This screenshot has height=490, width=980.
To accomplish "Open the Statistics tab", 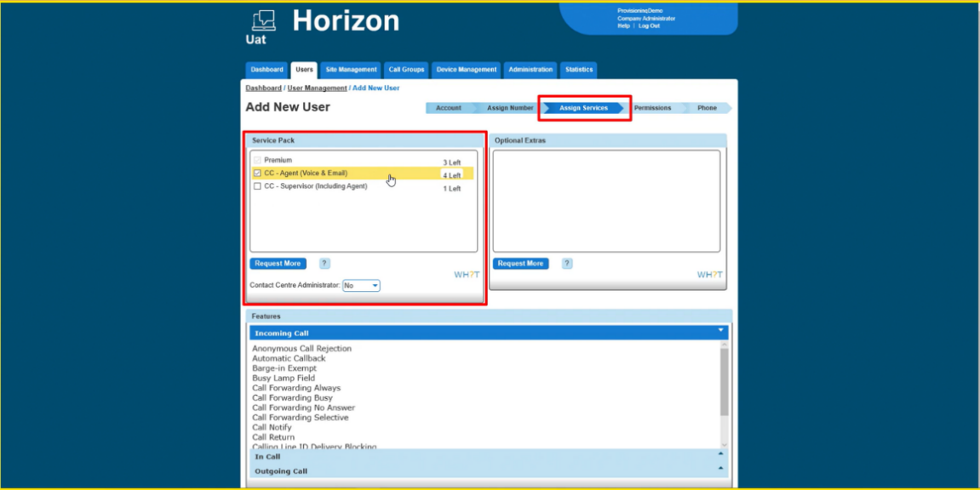I will [x=579, y=70].
